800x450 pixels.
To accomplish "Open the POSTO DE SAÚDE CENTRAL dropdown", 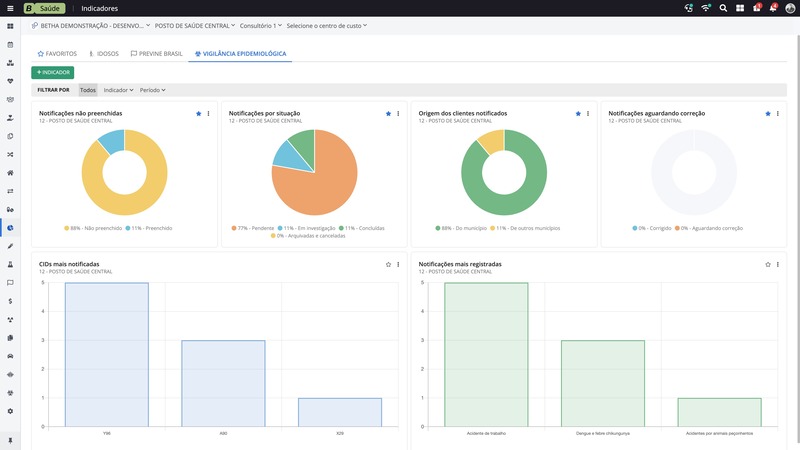I will 196,25.
